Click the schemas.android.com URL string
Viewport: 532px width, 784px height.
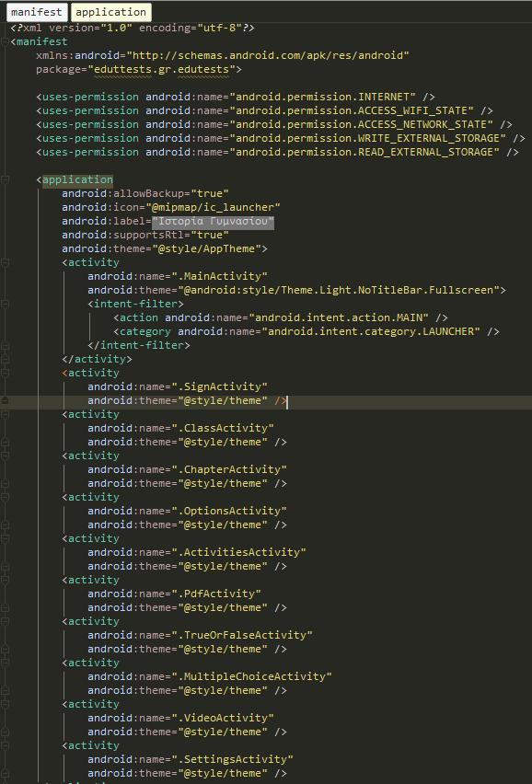(x=268, y=55)
